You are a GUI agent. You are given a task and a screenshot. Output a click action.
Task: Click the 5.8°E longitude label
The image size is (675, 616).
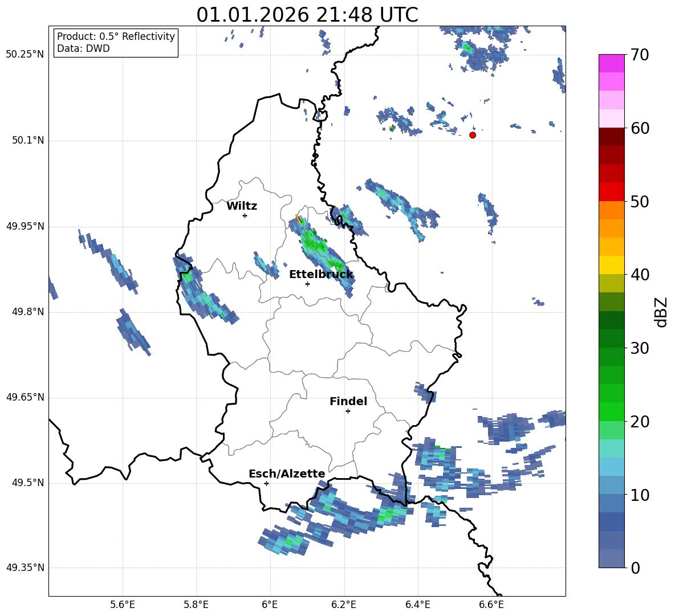tap(196, 605)
